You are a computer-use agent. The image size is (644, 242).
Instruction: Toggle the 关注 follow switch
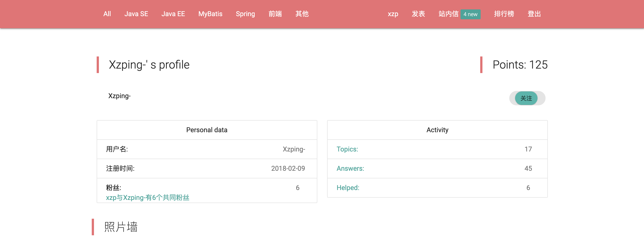pos(527,98)
